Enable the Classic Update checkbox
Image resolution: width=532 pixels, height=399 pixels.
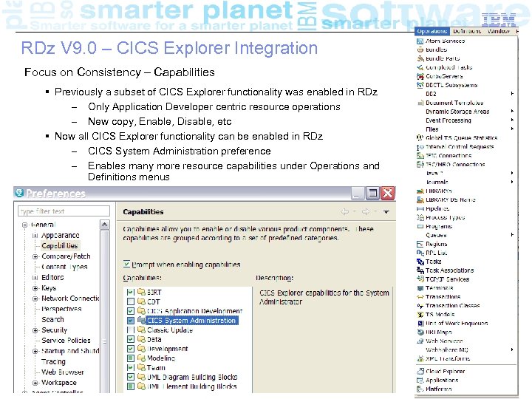(131, 330)
